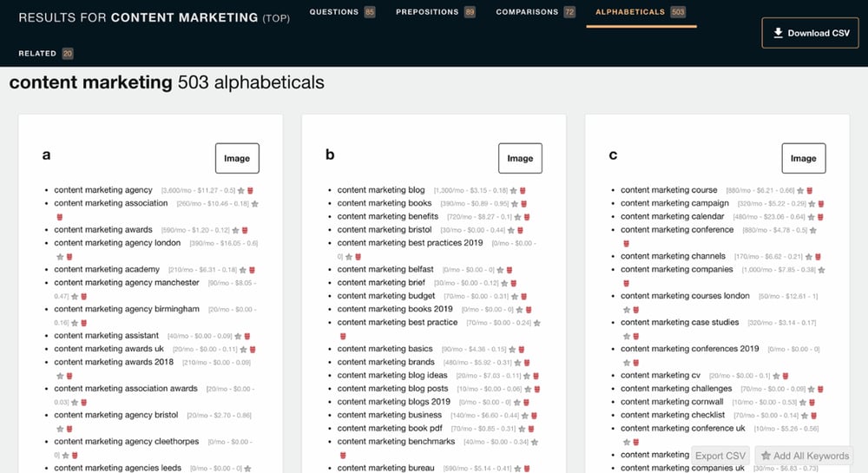
Task: Open 'content marketing case studies' link
Action: (680, 323)
